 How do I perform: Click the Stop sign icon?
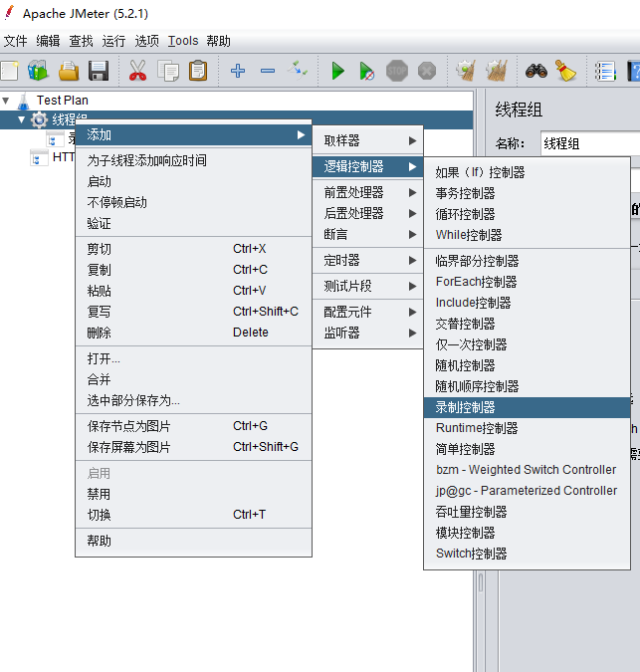point(397,71)
